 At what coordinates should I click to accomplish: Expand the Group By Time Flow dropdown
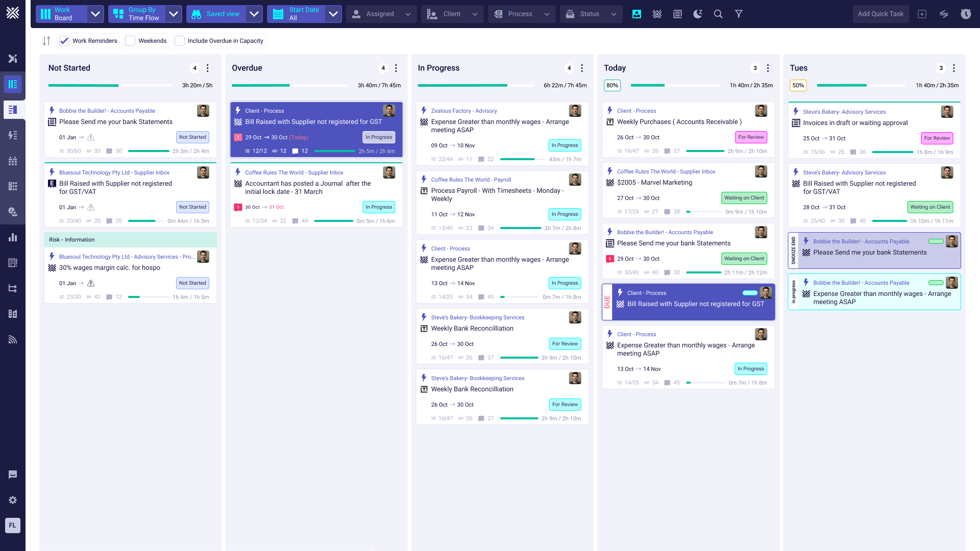(174, 14)
